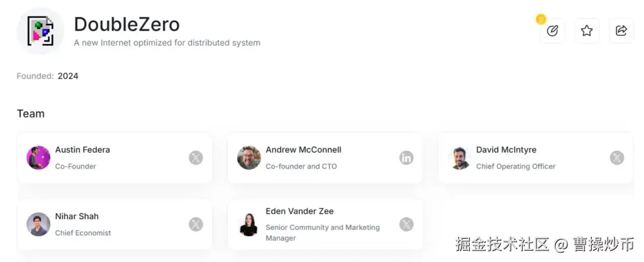Viewport: 644px width, 262px height.
Task: Click Andrew McConnell's avatar photo
Action: pyautogui.click(x=249, y=158)
